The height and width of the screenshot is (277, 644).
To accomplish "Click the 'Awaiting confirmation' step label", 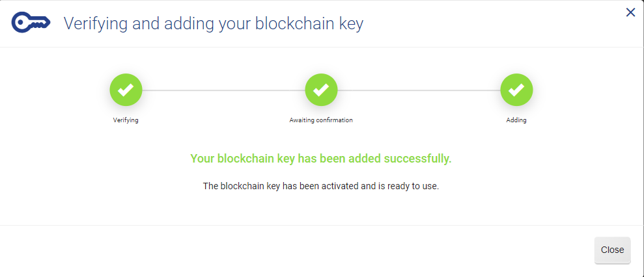I will [x=321, y=120].
